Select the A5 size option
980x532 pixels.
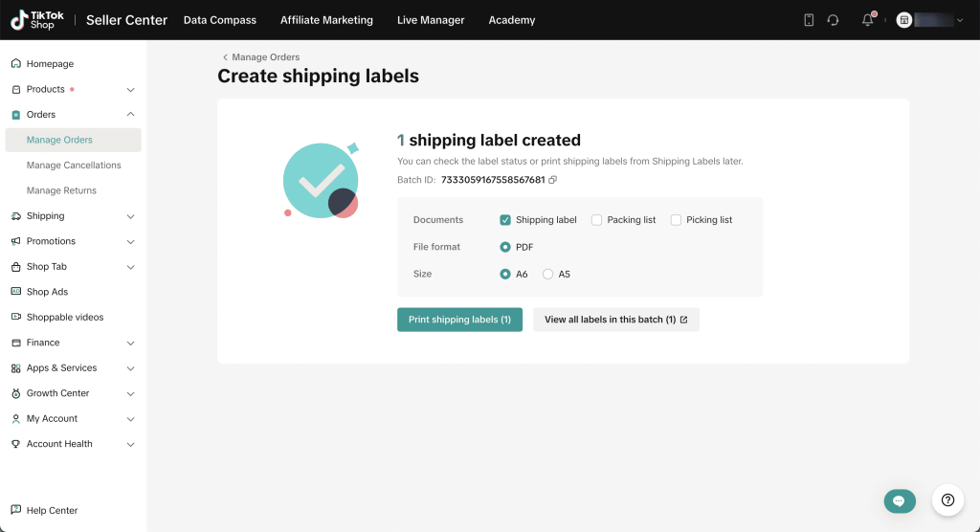click(x=548, y=275)
